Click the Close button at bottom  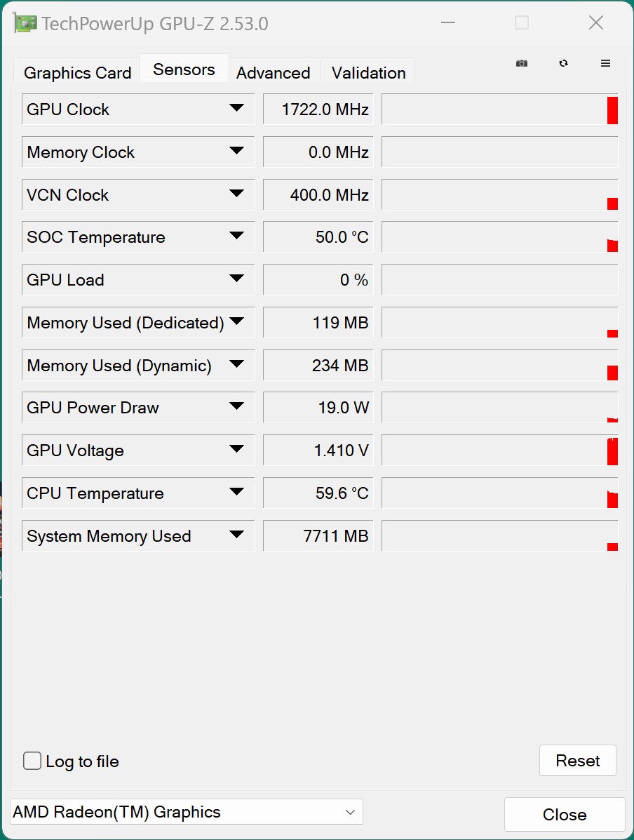pos(564,815)
